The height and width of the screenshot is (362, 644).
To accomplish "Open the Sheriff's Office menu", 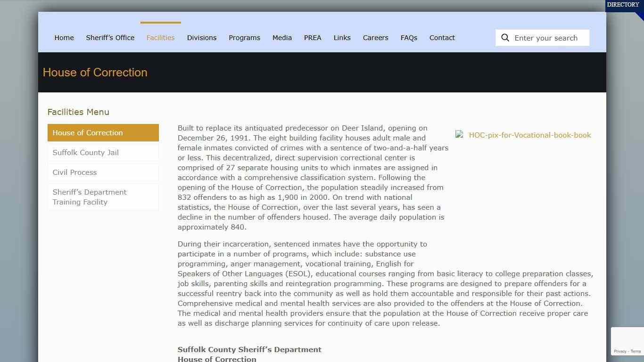I will coord(110,38).
